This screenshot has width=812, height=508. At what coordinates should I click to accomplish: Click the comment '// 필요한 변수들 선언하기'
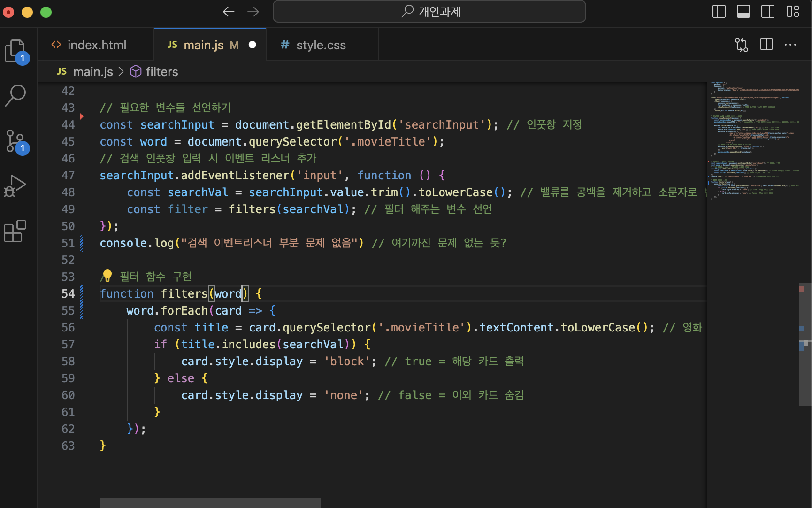pos(165,108)
